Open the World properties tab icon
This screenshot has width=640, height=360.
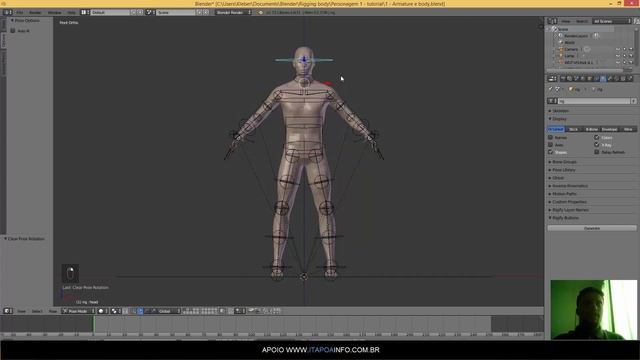(583, 78)
